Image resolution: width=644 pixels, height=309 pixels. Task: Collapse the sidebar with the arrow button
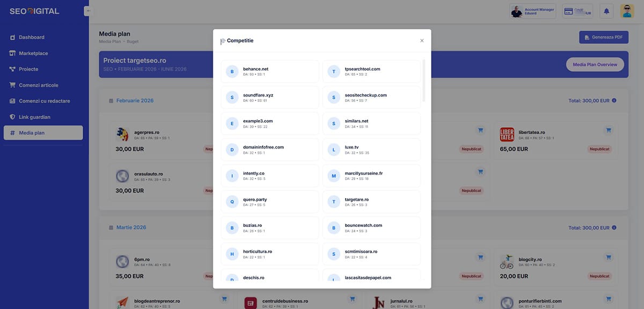[x=87, y=11]
